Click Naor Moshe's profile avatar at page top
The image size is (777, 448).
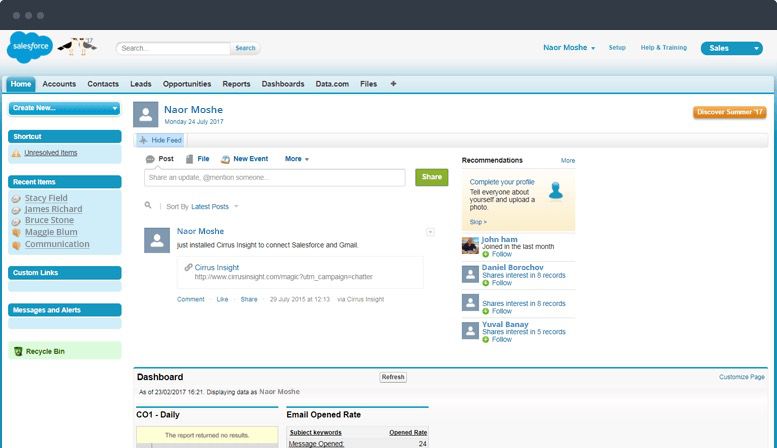(146, 114)
